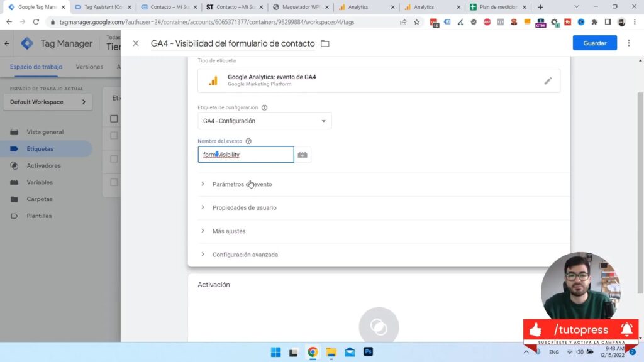The height and width of the screenshot is (362, 644).
Task: Open File Explorer from the taskbar
Action: (331, 352)
